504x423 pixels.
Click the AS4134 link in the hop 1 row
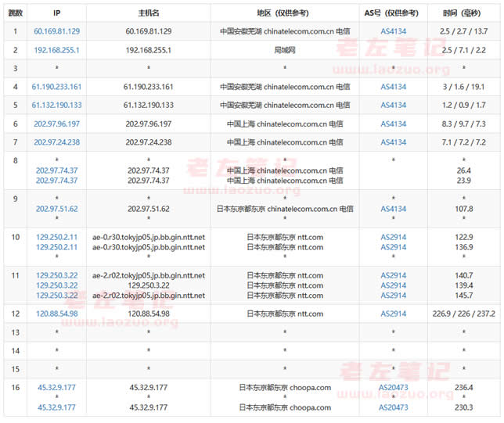[393, 31]
